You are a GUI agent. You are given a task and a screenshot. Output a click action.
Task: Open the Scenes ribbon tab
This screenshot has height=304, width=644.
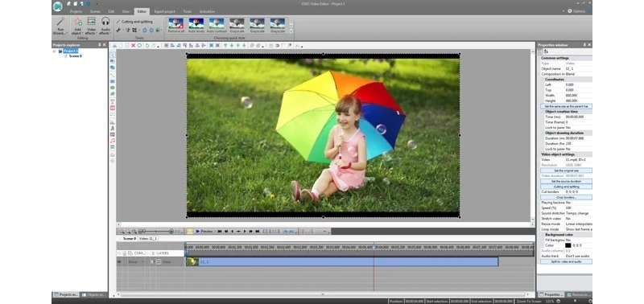(95, 11)
